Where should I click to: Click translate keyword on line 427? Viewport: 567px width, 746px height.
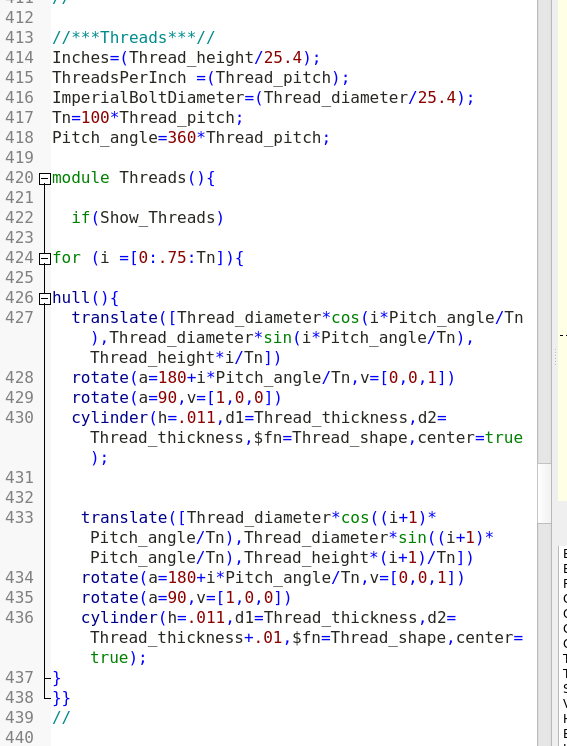(115, 317)
